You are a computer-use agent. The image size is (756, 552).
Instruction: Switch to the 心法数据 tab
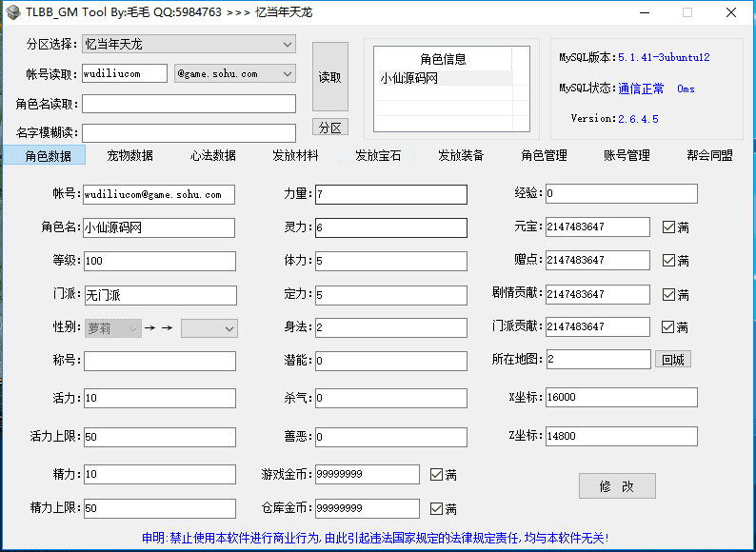click(x=212, y=155)
